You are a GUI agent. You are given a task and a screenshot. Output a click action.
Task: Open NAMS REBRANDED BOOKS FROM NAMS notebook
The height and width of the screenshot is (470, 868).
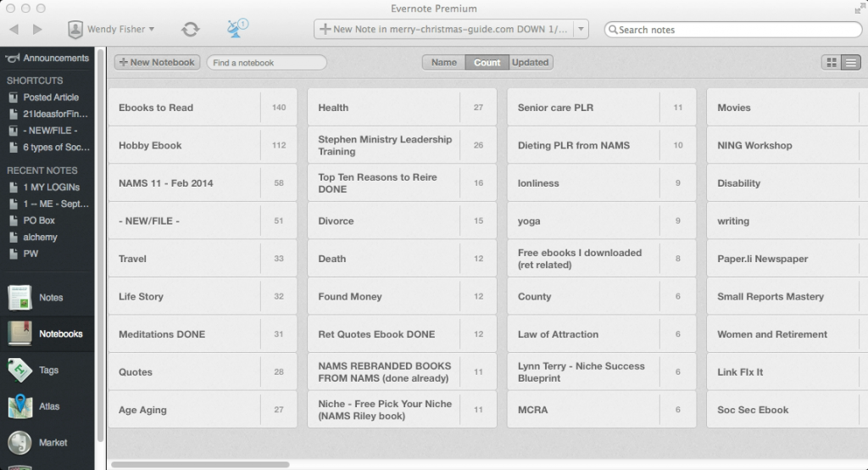pyautogui.click(x=402, y=372)
